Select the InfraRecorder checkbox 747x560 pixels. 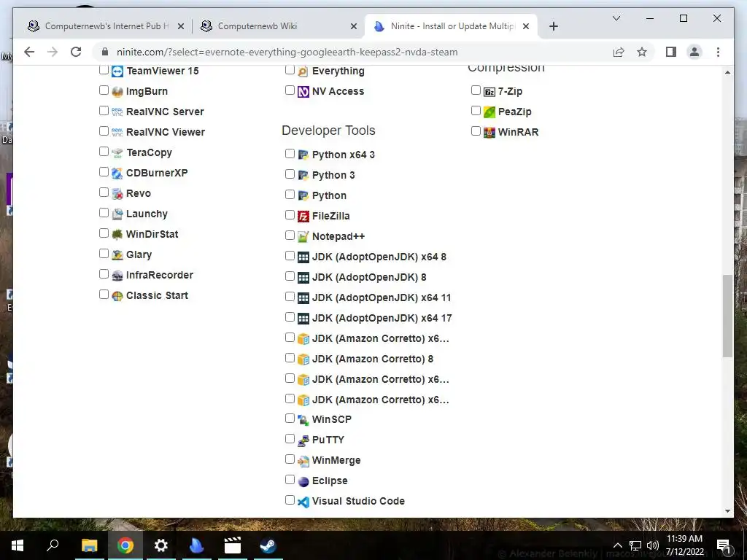click(x=104, y=274)
